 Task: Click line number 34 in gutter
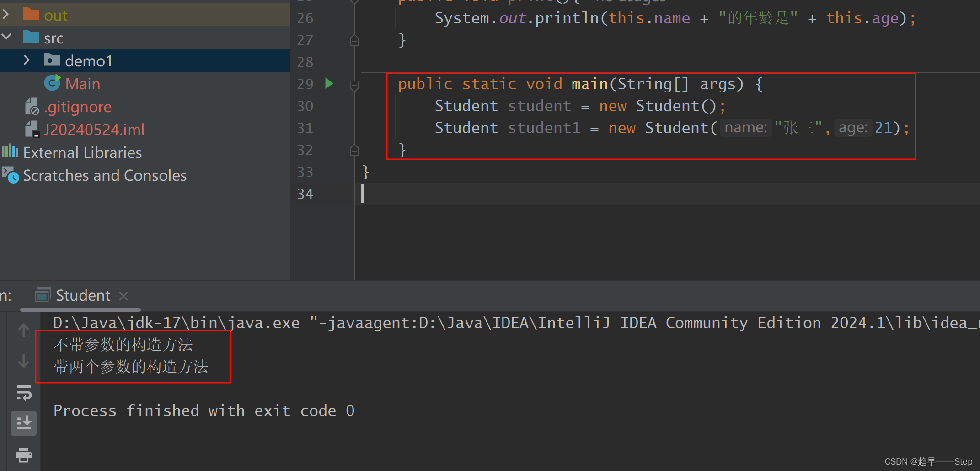(305, 194)
